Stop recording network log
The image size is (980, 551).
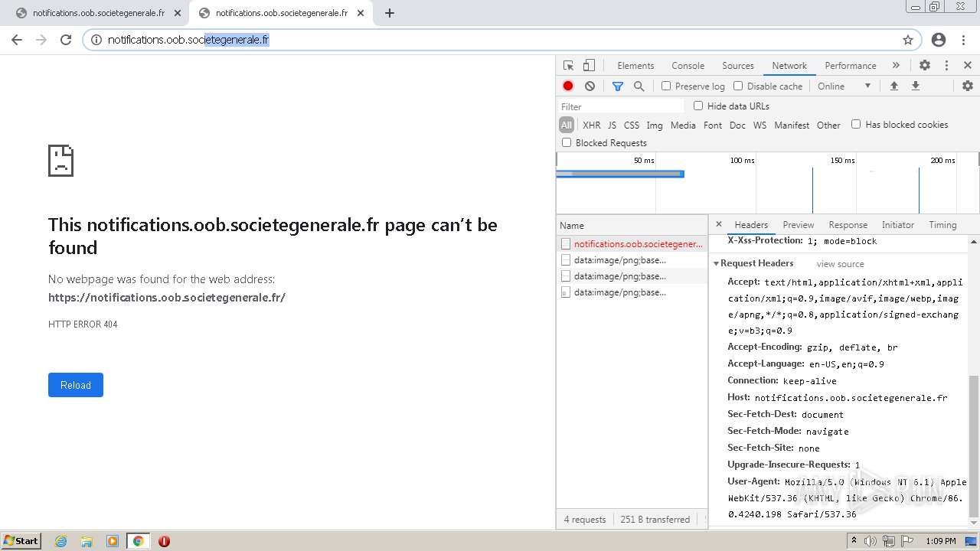tap(568, 86)
